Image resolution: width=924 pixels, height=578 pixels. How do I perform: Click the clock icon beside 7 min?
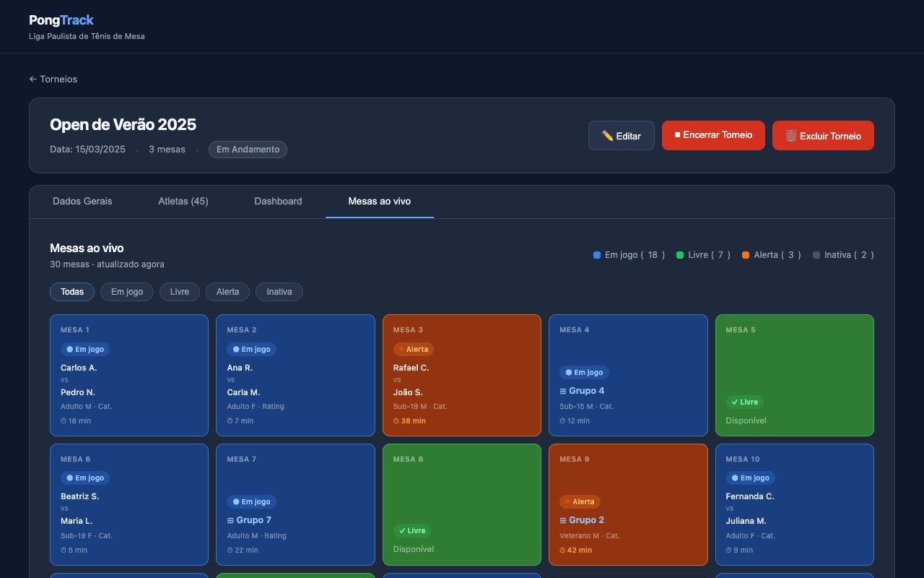(x=230, y=420)
